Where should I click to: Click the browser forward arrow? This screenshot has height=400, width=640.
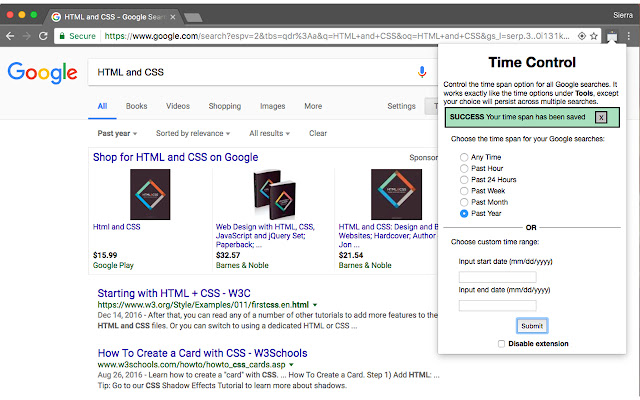[27, 36]
